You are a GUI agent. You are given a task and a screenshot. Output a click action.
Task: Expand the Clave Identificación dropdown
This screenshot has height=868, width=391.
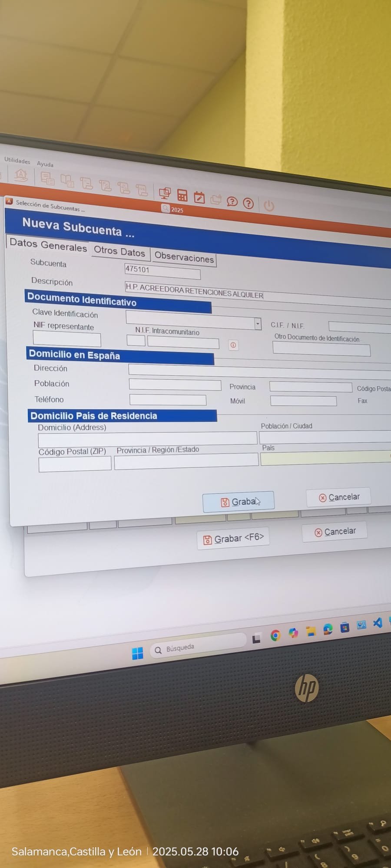[258, 324]
